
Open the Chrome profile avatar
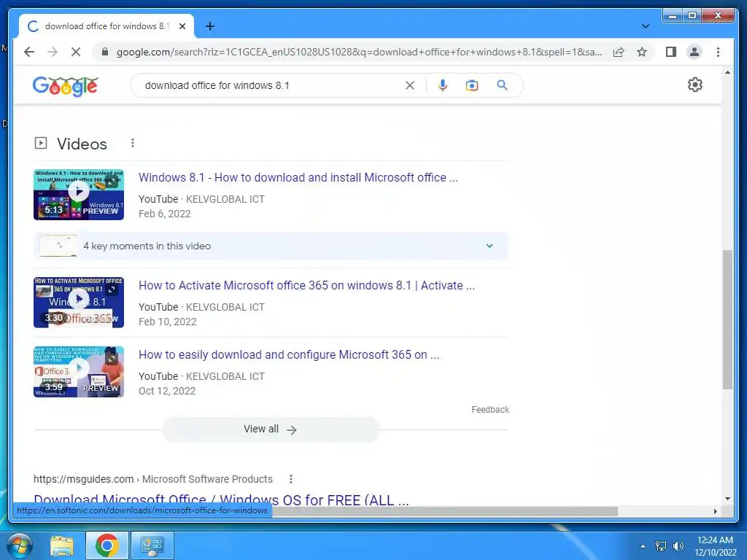point(694,52)
